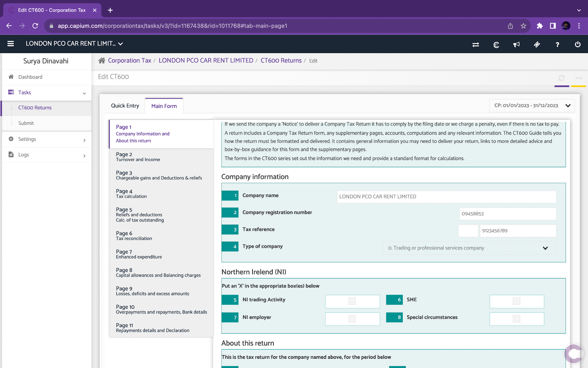Screen dimensions: 588x368
Task: Click the Dashboard home icon in sidebar
Action: [x=11, y=77]
